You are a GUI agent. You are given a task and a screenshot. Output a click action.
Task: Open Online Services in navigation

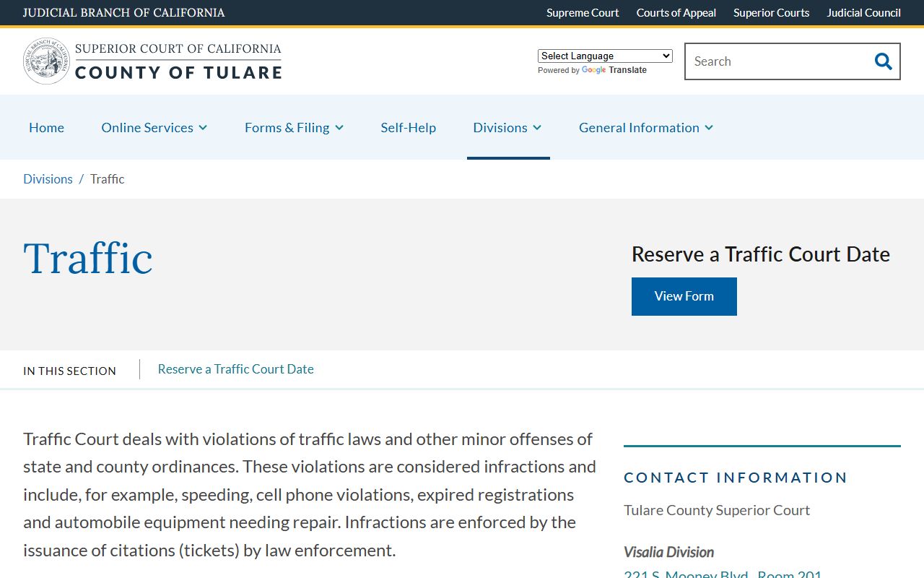[147, 127]
